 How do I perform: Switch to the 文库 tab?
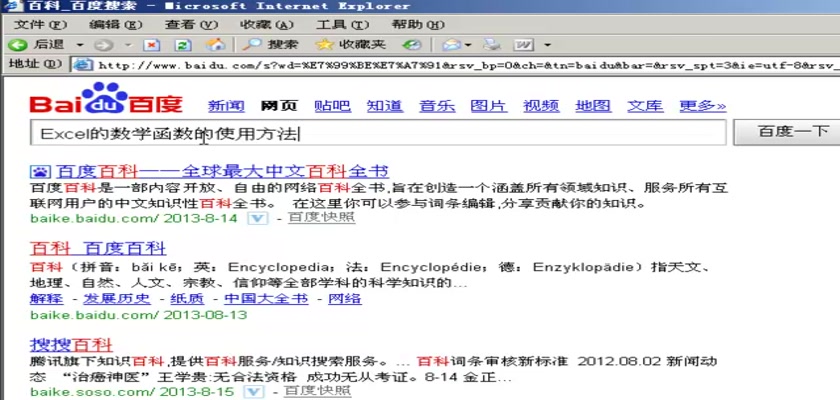[x=645, y=106]
